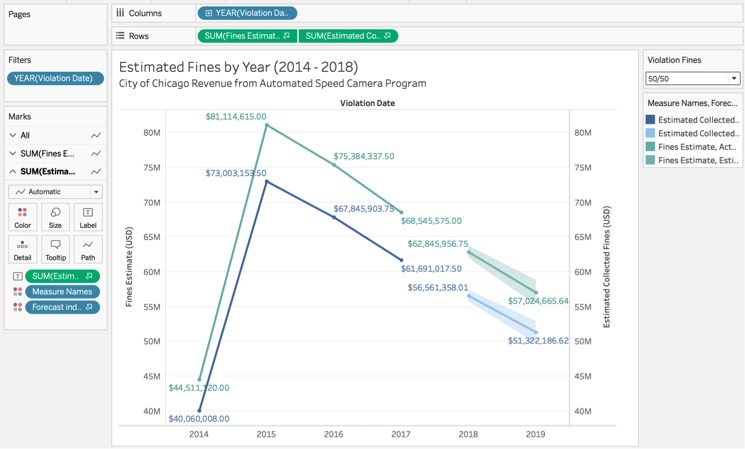Expand the SUM(Fines E... marks section

[x=13, y=153]
